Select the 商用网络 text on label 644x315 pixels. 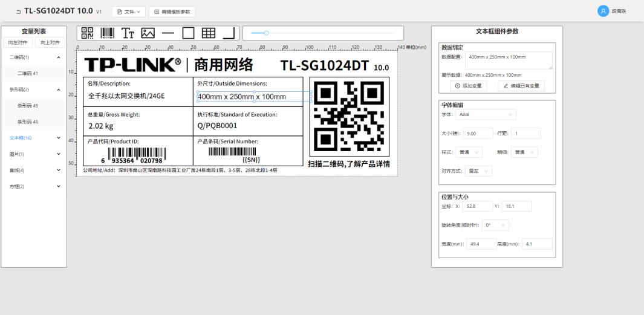[223, 65]
